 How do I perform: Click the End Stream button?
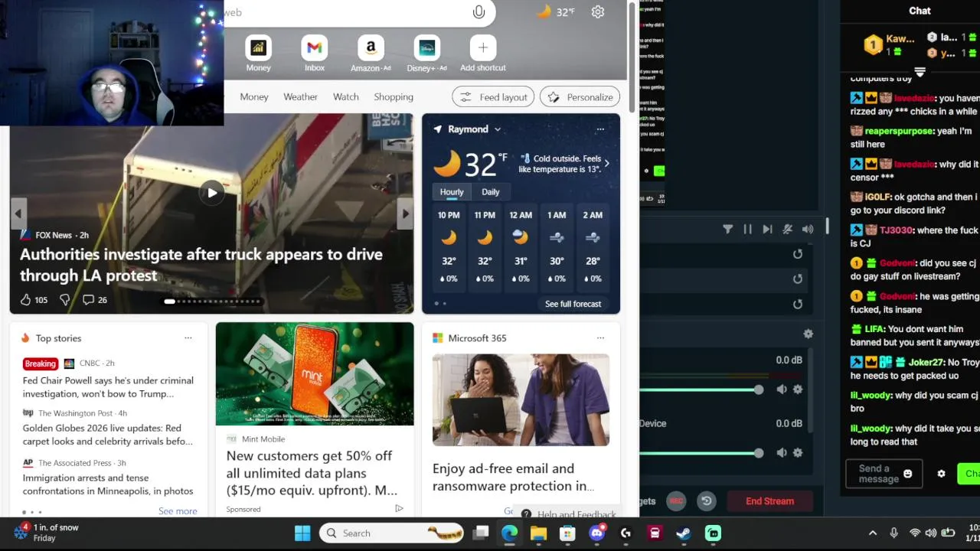tap(769, 501)
